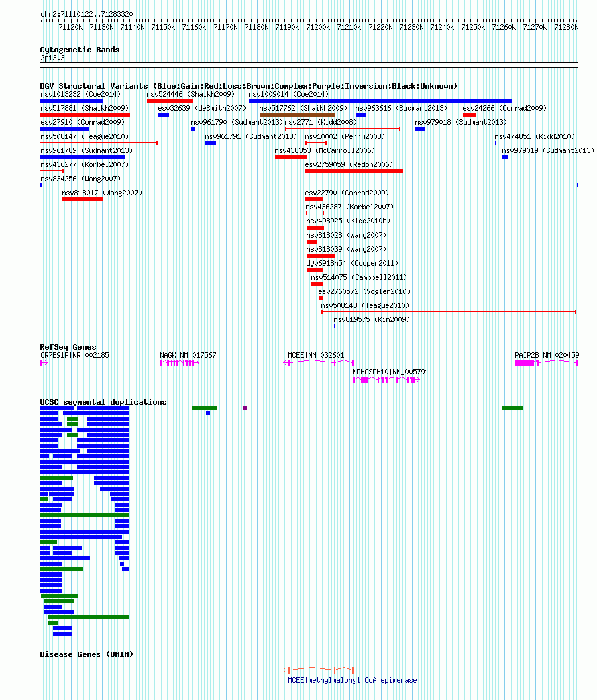Click nsv979019 (Sudmant2013) label
Image resolution: width=597 pixels, height=700 pixels.
click(548, 151)
